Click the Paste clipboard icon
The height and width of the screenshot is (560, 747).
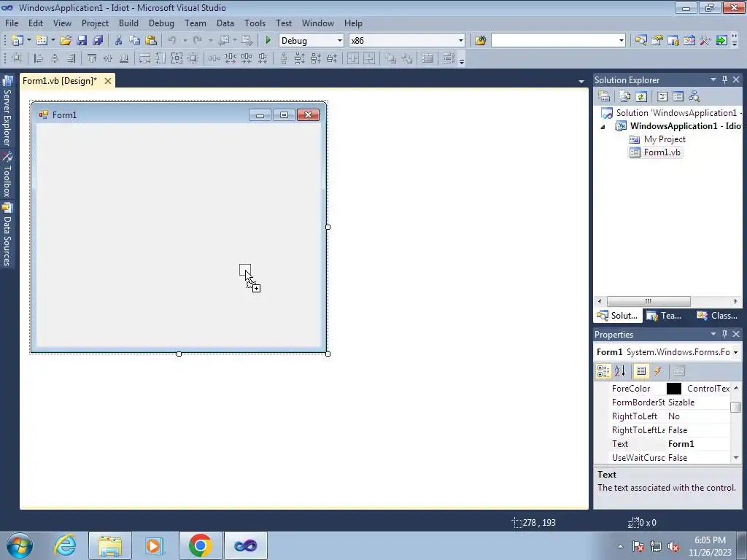tap(150, 41)
